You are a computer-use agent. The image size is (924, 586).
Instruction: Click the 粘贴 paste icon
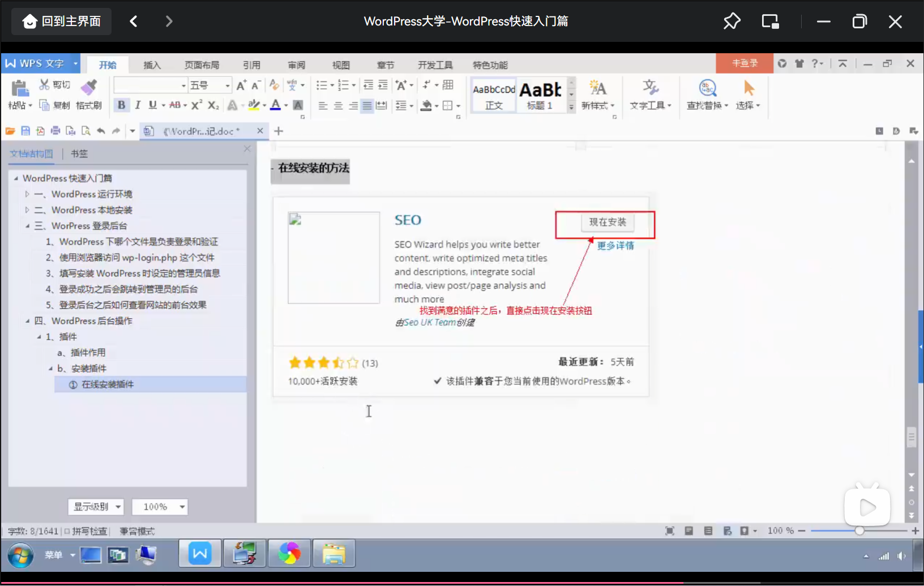click(x=19, y=88)
